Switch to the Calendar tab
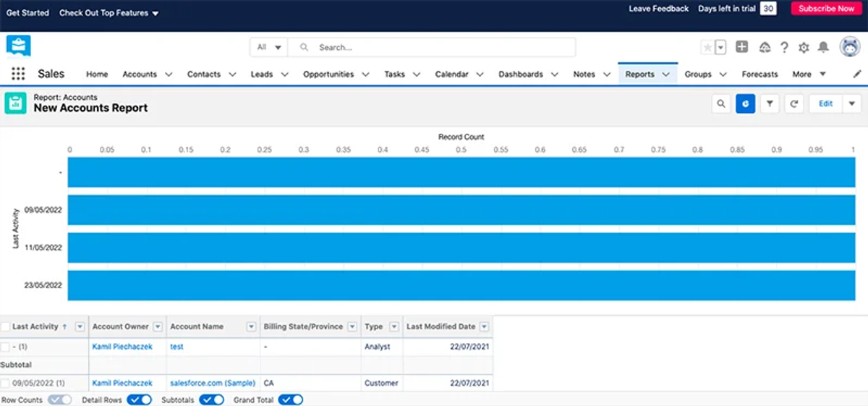Screen dimensions: 868x406 451,74
